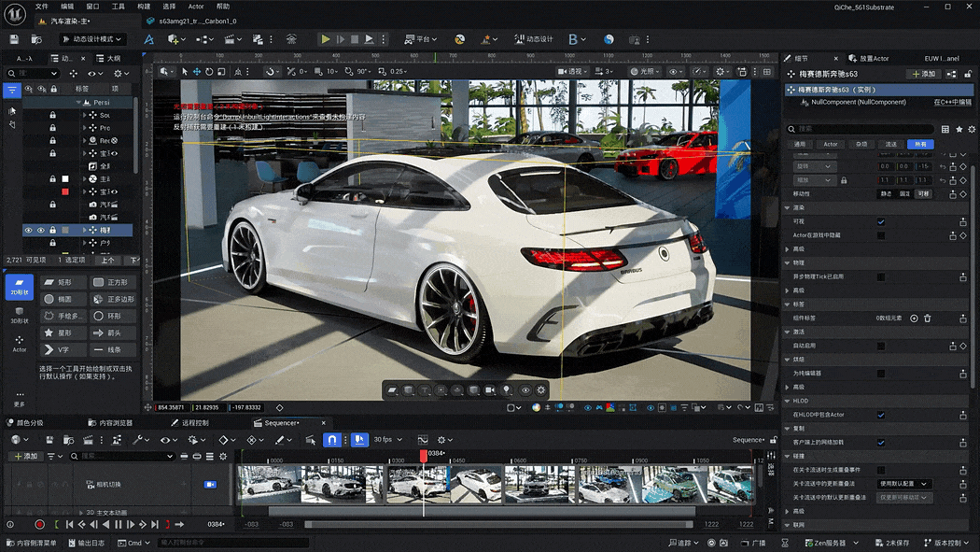Click the 在C++中编辑 link
This screenshot has height=552, width=980.
coord(952,102)
